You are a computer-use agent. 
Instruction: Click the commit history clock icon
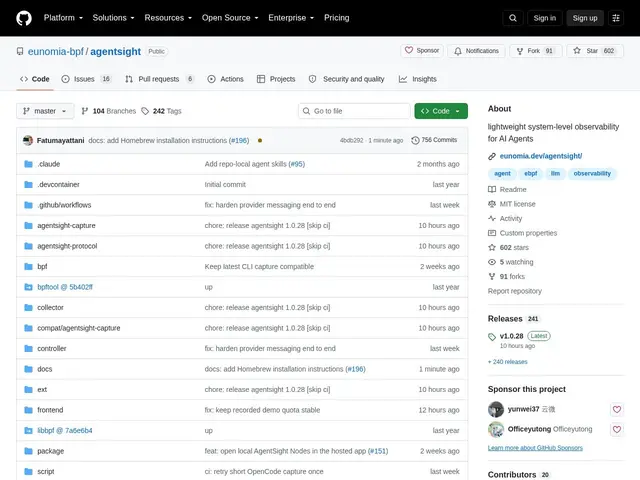point(415,140)
